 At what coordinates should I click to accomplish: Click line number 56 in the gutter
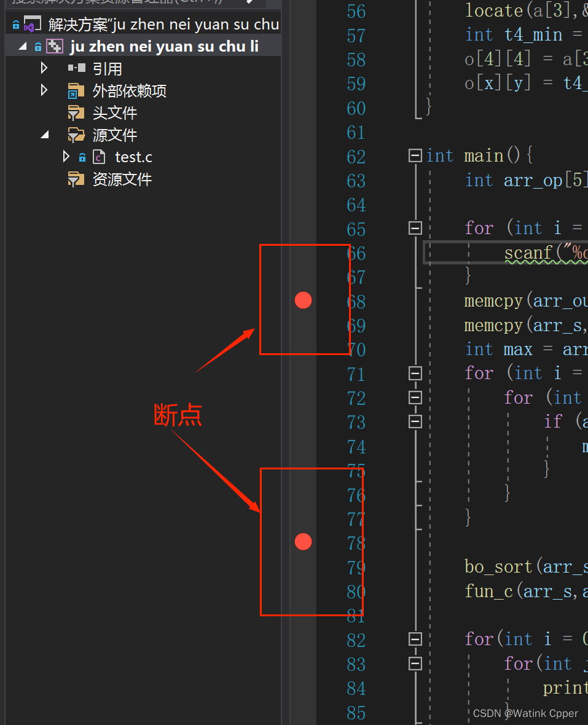[356, 12]
